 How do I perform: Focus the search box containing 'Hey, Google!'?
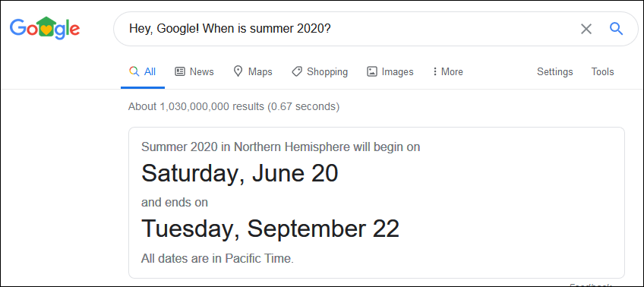(349, 29)
